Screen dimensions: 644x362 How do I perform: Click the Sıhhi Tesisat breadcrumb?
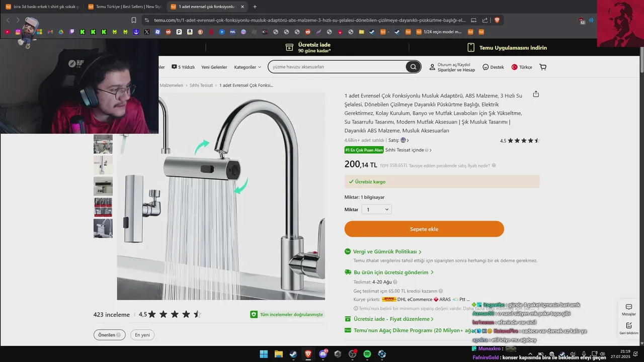[201, 85]
